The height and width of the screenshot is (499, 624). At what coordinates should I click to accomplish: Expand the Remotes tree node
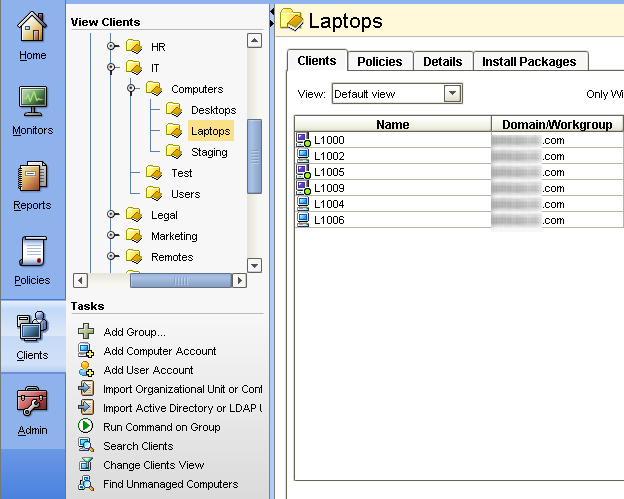[x=111, y=256]
